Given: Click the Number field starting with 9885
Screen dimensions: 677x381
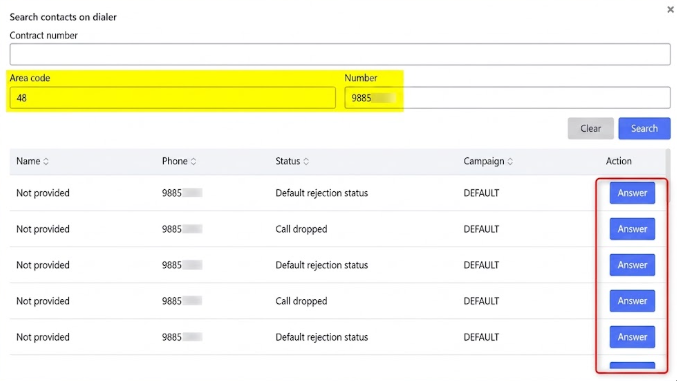Looking at the screenshot, I should tap(507, 98).
